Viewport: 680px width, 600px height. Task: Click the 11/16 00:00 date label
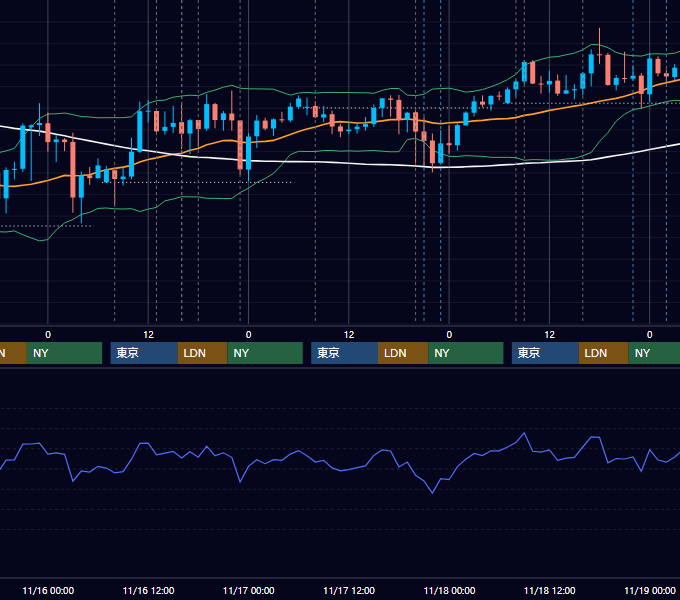(x=48, y=590)
